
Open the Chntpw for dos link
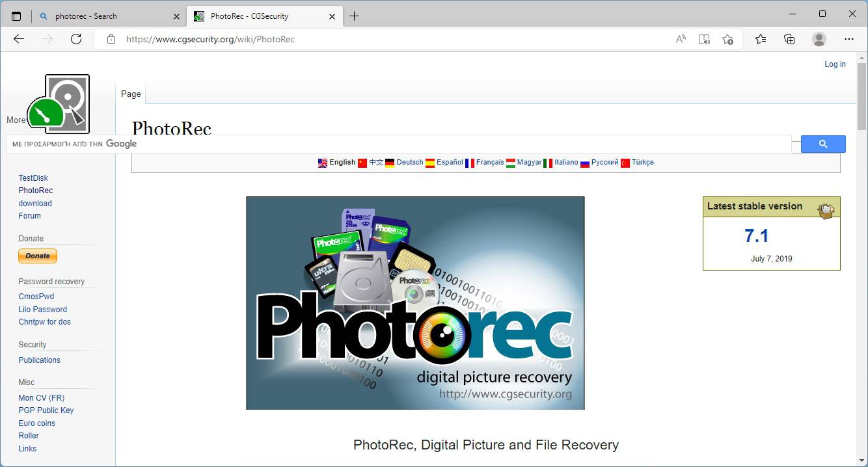(x=45, y=322)
